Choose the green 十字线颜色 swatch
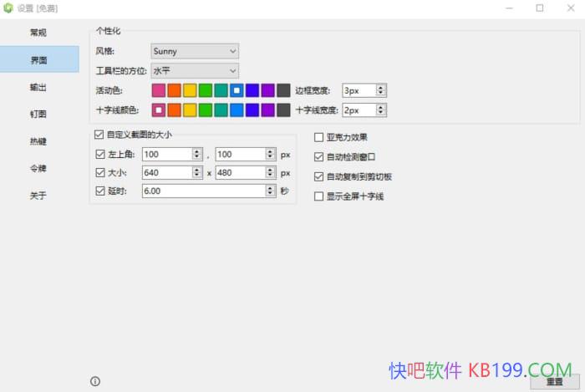The height and width of the screenshot is (392, 585). click(x=206, y=110)
